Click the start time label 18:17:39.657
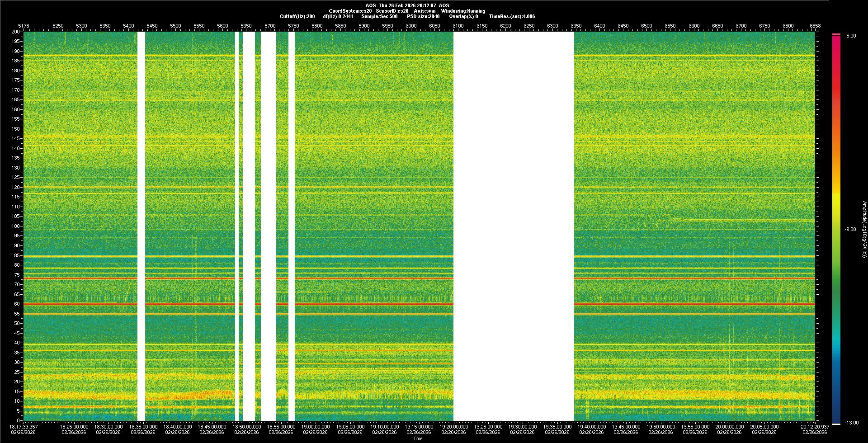The height and width of the screenshot is (443, 868). click(x=24, y=426)
